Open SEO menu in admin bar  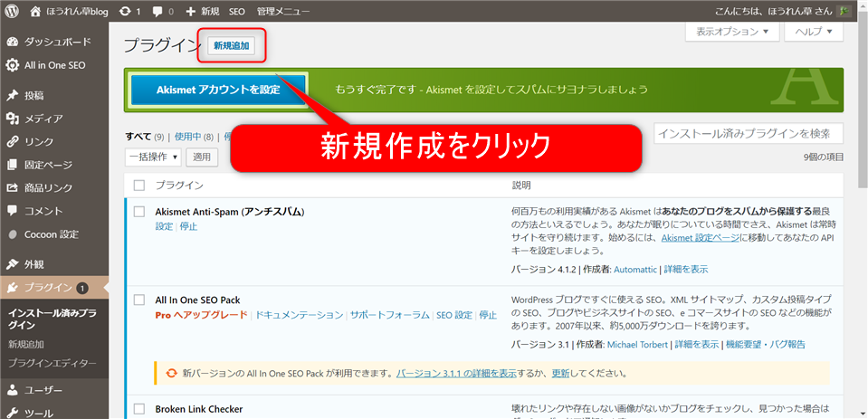(x=237, y=11)
